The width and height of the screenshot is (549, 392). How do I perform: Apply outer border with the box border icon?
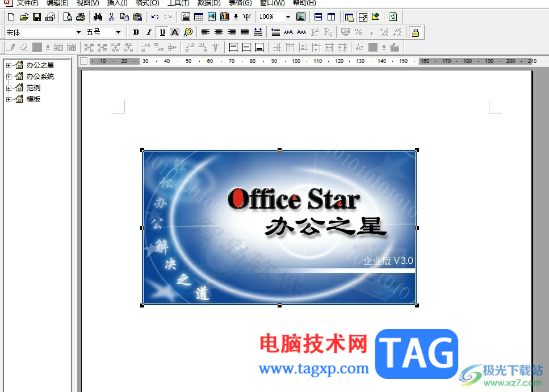point(233,47)
